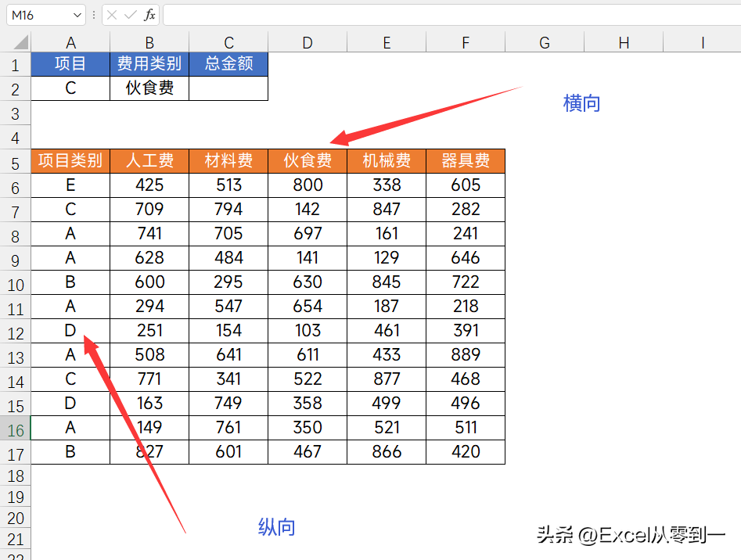Select cell with value 601

coord(228,452)
